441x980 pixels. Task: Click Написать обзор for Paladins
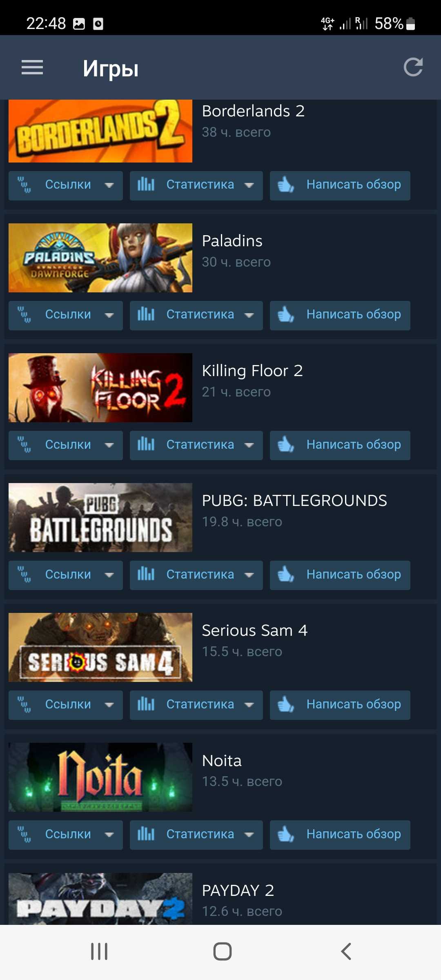[340, 316]
